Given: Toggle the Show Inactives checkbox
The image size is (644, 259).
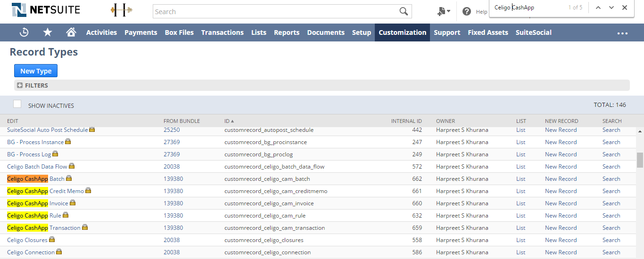Looking at the screenshot, I should (17, 104).
